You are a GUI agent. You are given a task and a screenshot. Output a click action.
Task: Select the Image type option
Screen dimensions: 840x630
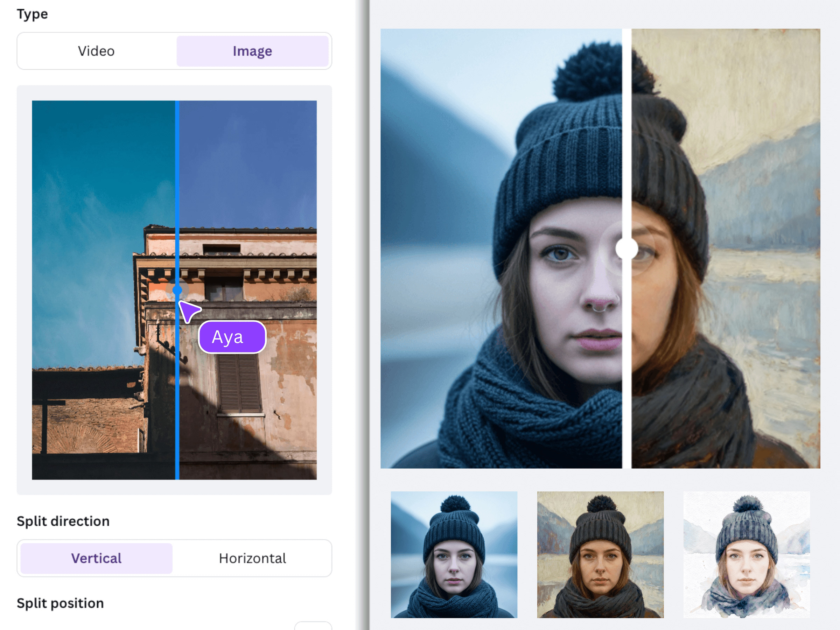pos(252,51)
